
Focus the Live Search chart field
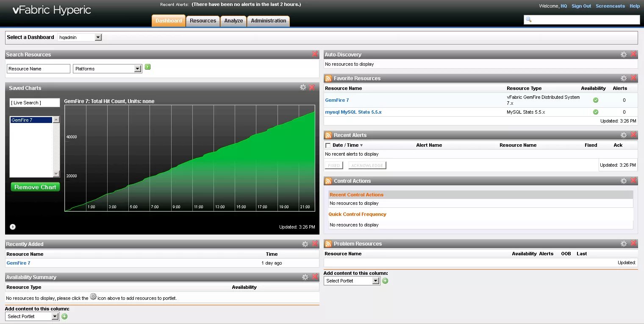[x=35, y=103]
